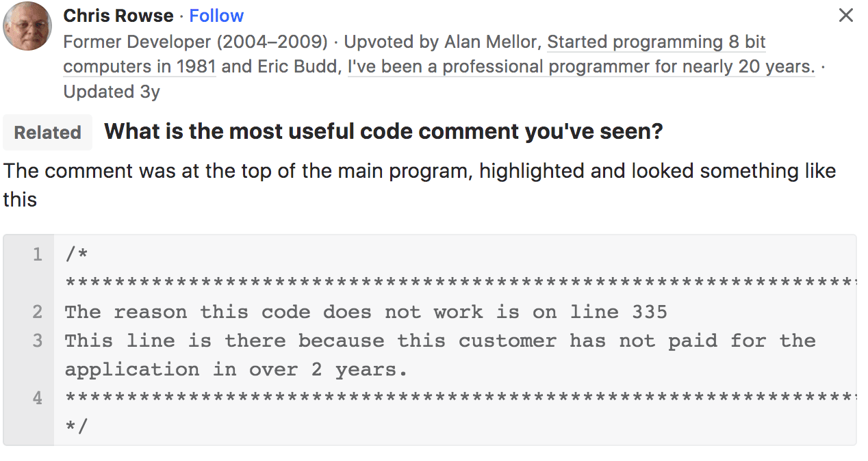This screenshot has height=461, width=868.
Task: Select line 3 in the code block gutter
Action: pos(37,341)
